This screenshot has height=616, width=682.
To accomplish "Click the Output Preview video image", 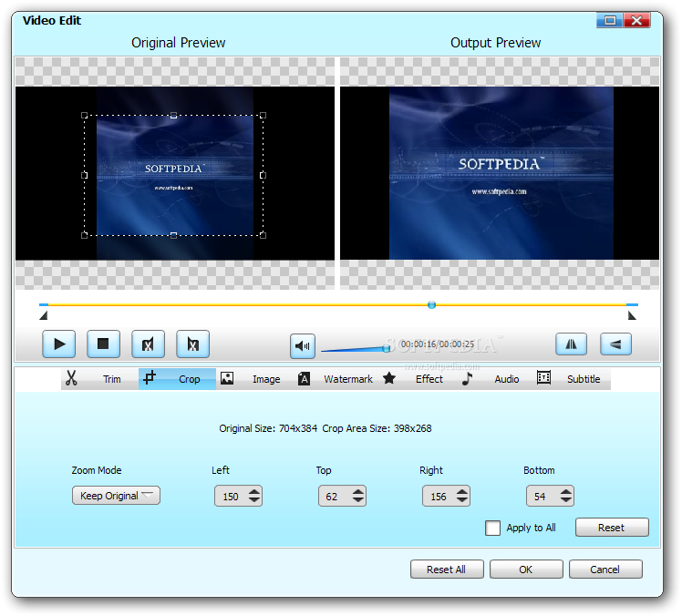I will tap(501, 173).
